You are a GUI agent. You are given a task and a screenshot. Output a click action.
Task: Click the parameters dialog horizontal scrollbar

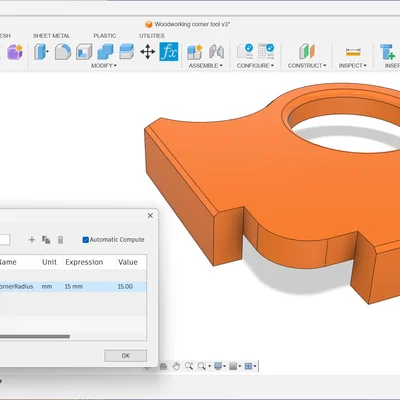(35, 336)
